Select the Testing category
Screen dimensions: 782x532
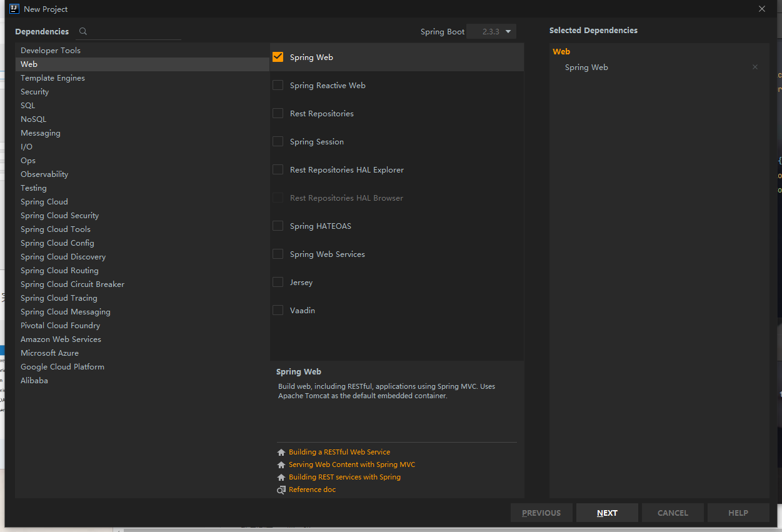[x=143, y=188]
